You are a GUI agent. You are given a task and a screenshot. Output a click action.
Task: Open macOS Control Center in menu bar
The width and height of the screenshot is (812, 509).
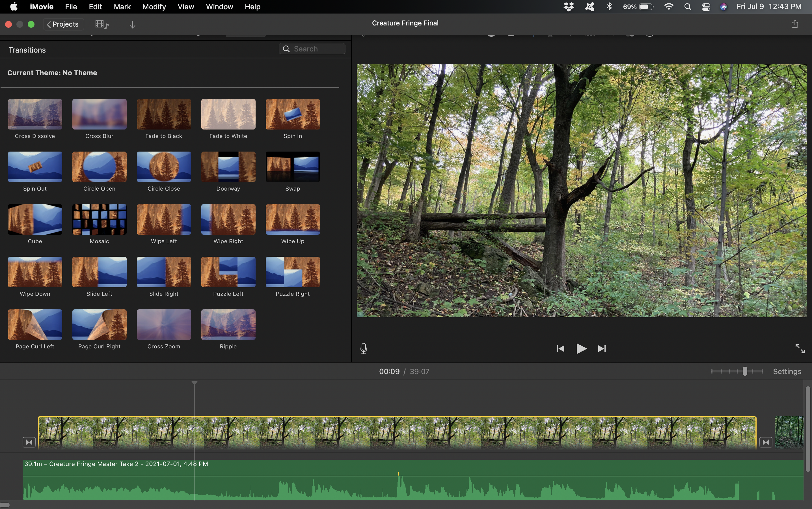(706, 7)
